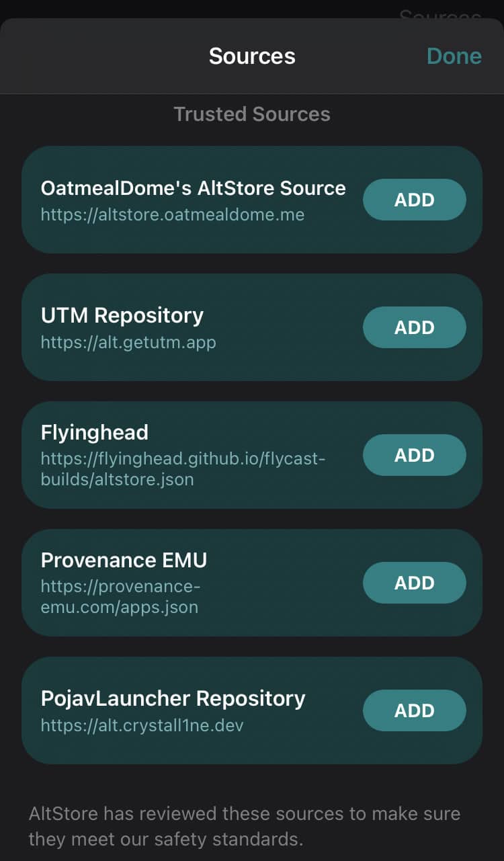Tap the PojavLauncher Repository title
The width and height of the screenshot is (504, 861).
coord(173,698)
